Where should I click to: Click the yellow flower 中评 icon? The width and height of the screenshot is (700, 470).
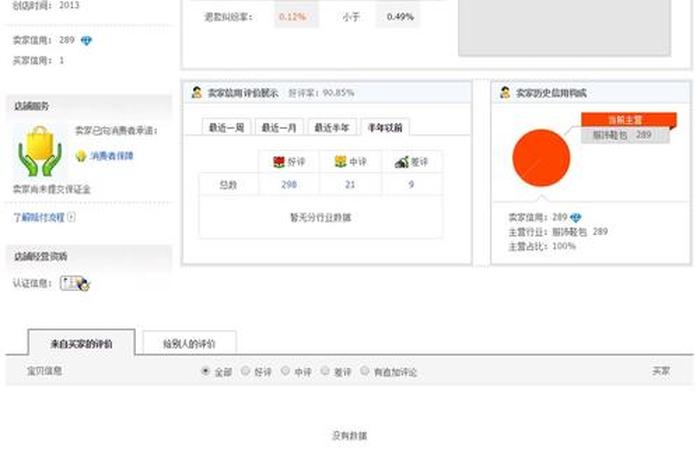click(x=340, y=161)
